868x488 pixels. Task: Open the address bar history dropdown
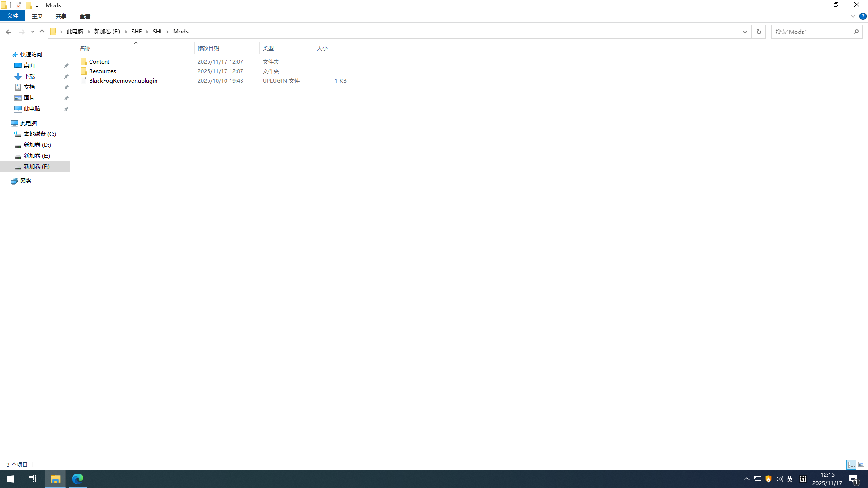tap(745, 32)
